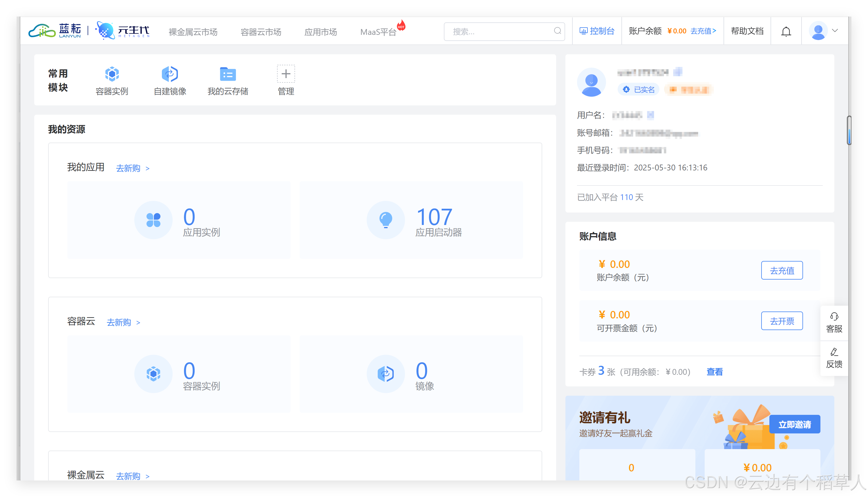Open the 容器云市场 nav tab
868x497 pixels.
261,32
